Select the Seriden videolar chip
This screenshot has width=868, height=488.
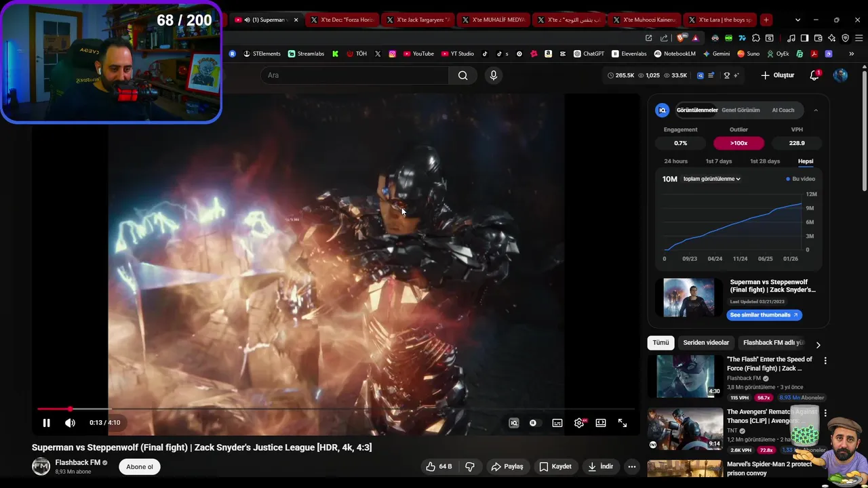(706, 343)
